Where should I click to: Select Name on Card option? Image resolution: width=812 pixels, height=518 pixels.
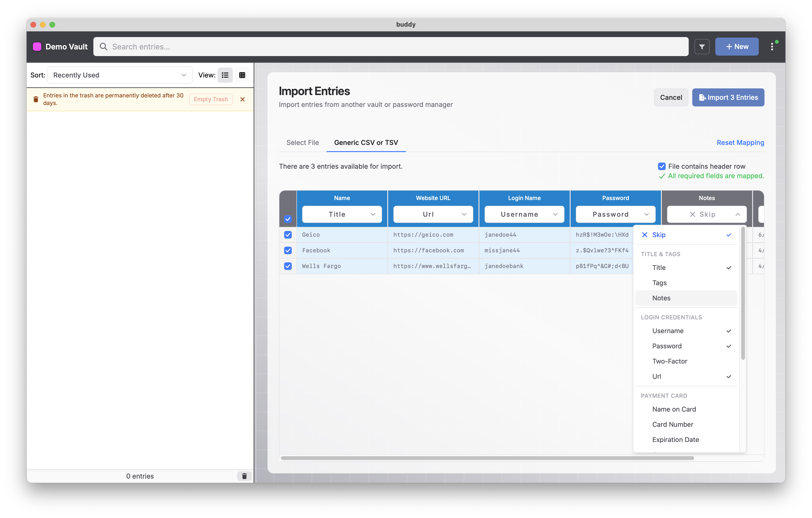[x=686, y=409]
